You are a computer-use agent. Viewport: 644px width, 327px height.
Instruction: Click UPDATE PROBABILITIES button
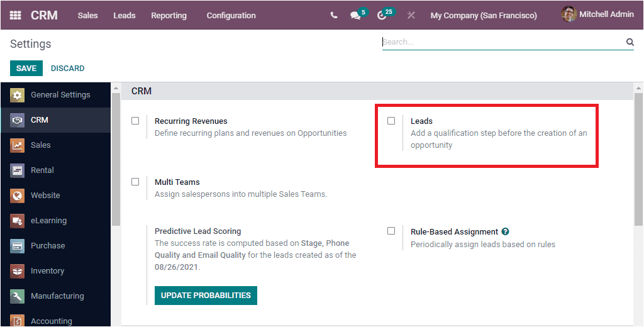pos(206,296)
